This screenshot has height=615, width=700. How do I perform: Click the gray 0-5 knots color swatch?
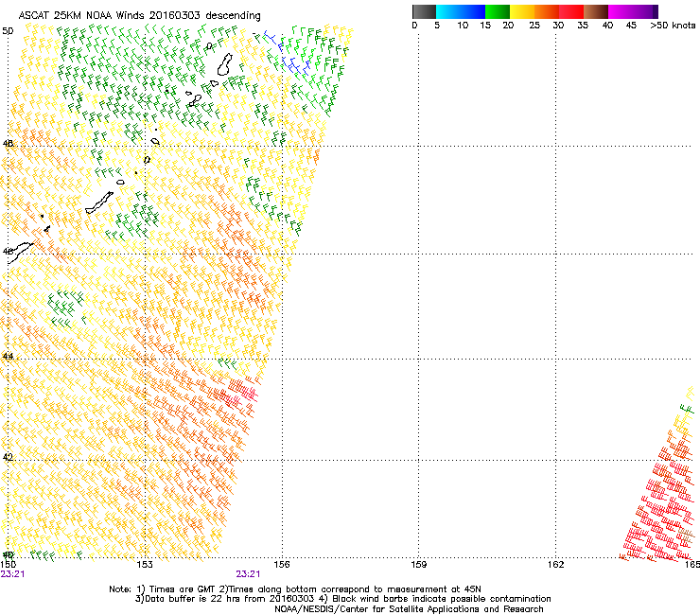click(x=424, y=11)
